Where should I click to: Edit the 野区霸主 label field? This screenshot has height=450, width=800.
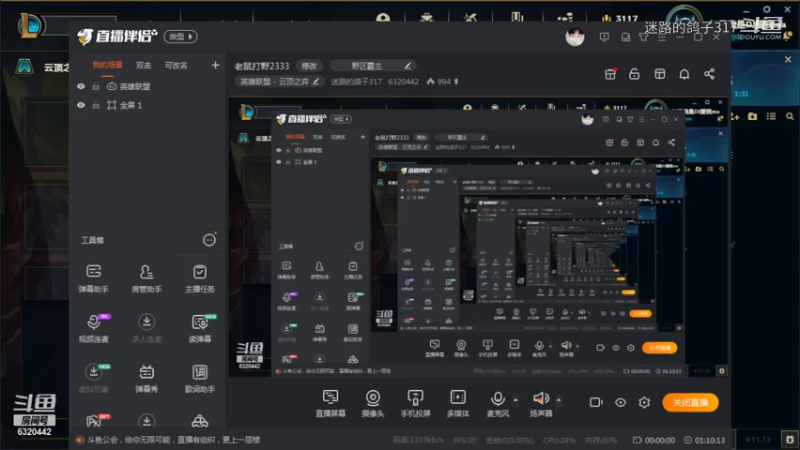372,66
